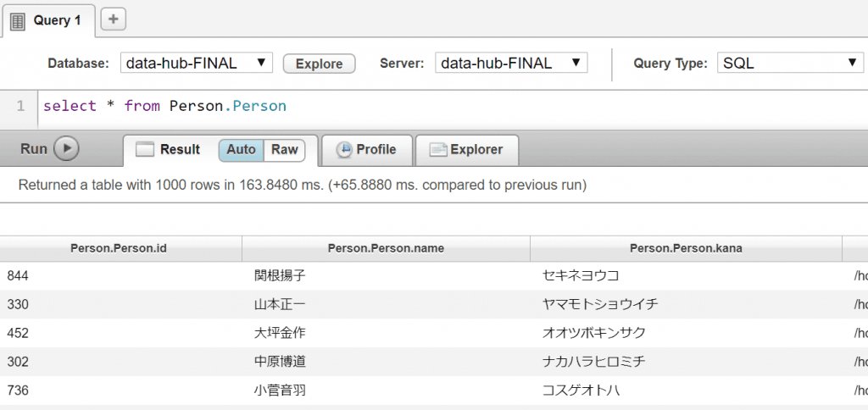Expand the Query Type dropdown
The width and height of the screenshot is (868, 410).
790,63
